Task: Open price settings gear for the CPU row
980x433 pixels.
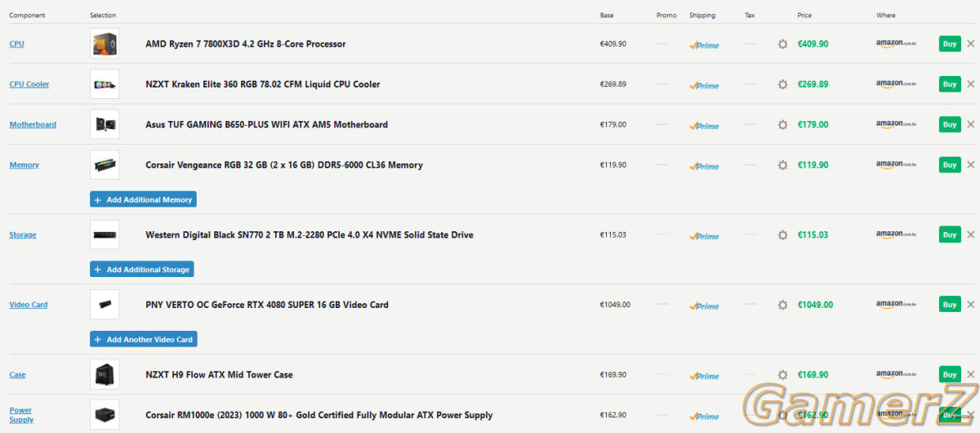Action: coord(782,44)
